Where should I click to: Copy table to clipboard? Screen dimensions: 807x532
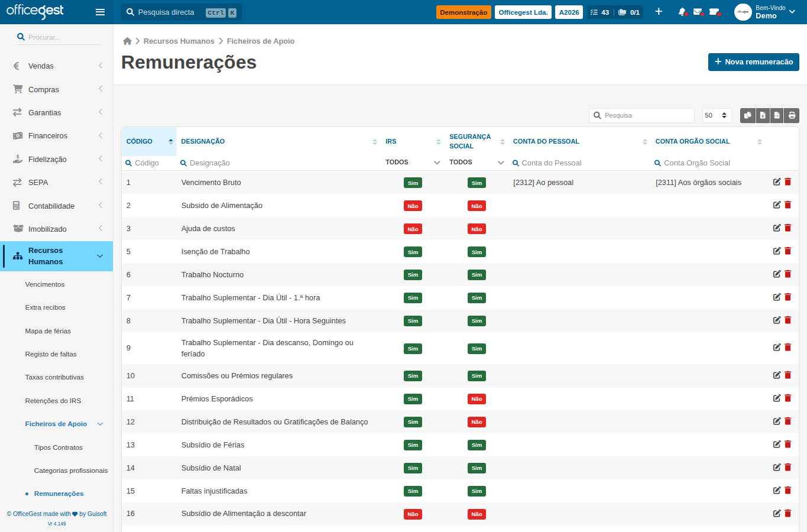(x=748, y=115)
